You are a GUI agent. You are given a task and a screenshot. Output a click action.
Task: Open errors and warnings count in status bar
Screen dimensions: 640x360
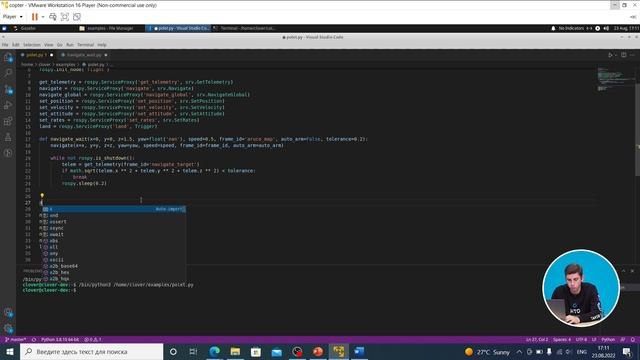(93, 340)
